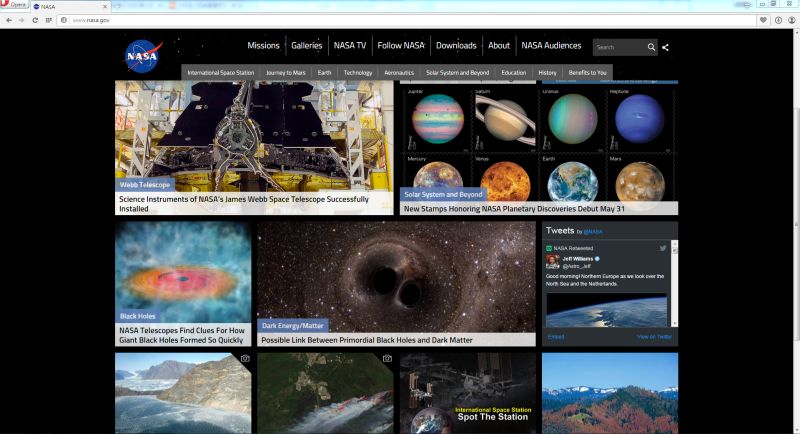Click View on Twitter link

(x=654, y=337)
